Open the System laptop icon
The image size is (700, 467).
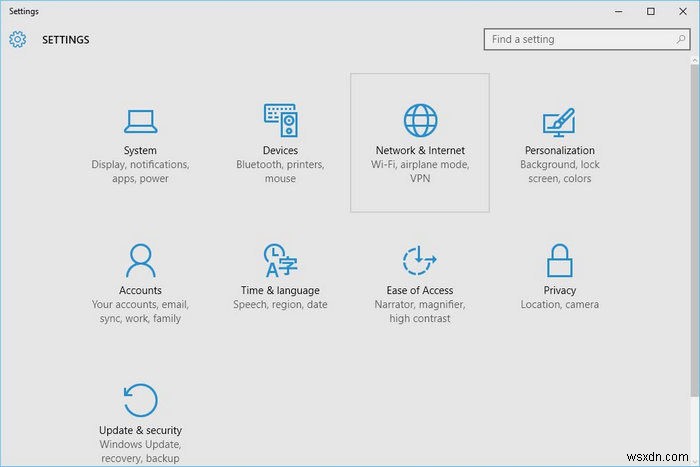(x=140, y=121)
